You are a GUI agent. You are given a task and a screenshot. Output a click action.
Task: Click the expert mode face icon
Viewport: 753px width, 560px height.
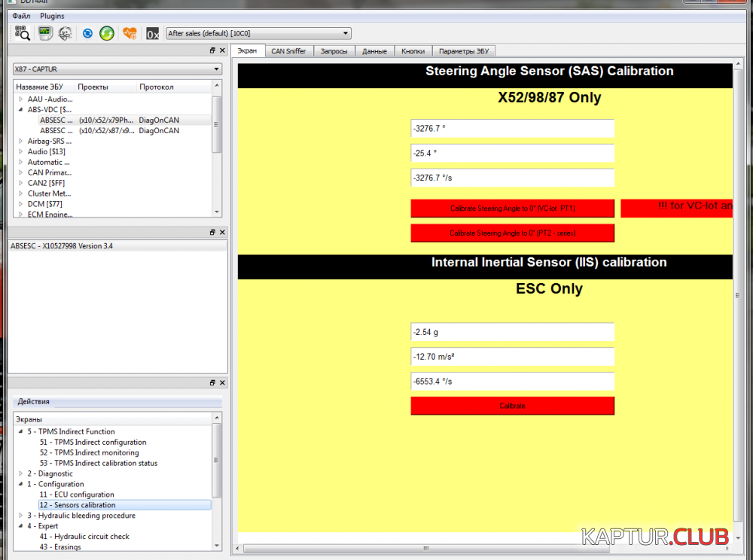66,33
